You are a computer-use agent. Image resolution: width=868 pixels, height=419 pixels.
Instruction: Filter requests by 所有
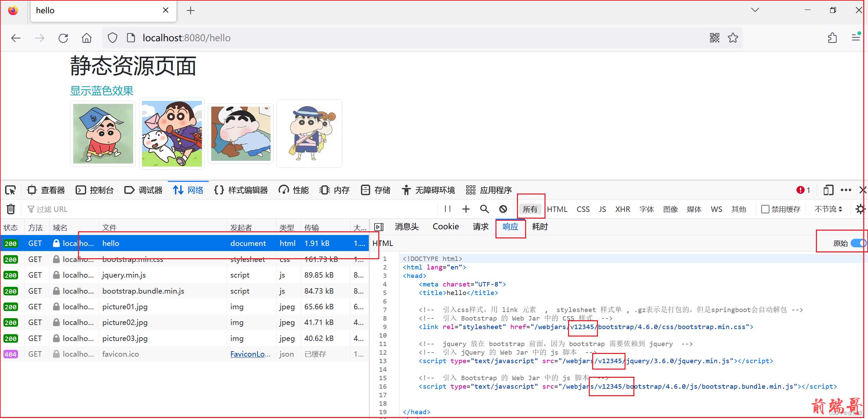[x=530, y=209]
